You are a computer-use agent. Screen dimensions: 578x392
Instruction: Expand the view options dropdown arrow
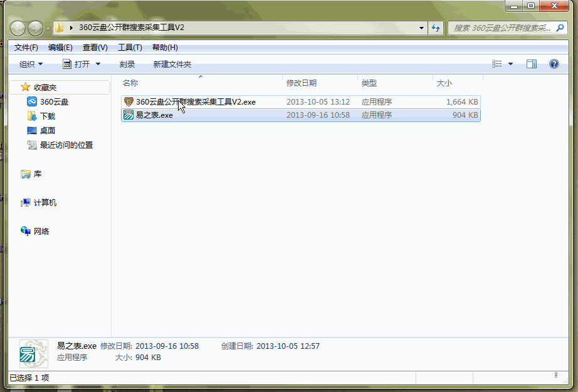pyautogui.click(x=510, y=64)
